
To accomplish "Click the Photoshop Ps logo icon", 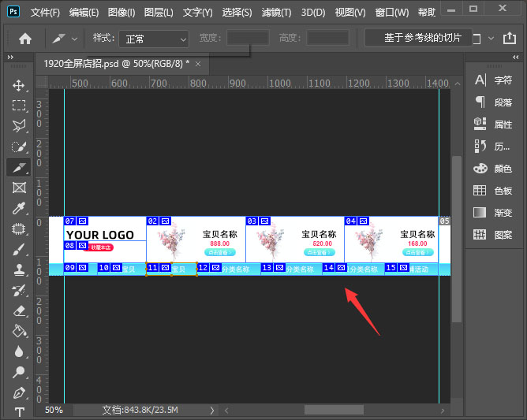I will [13, 12].
